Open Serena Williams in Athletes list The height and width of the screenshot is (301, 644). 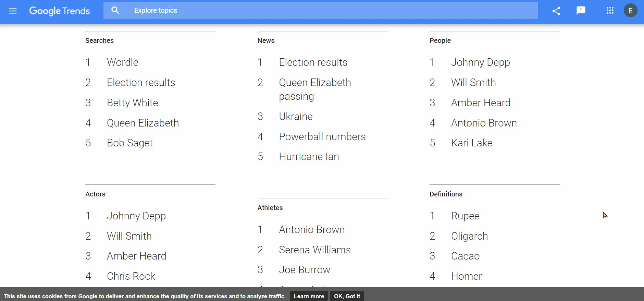tap(315, 250)
